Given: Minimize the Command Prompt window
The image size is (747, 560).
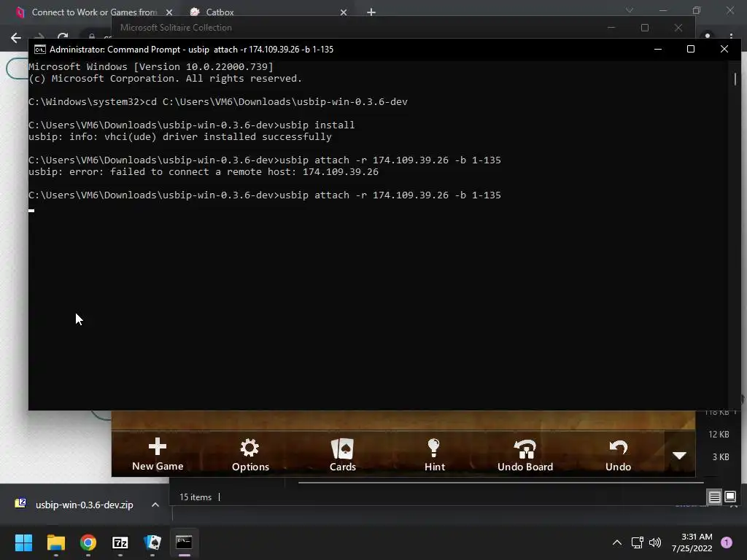Looking at the screenshot, I should coord(658,49).
